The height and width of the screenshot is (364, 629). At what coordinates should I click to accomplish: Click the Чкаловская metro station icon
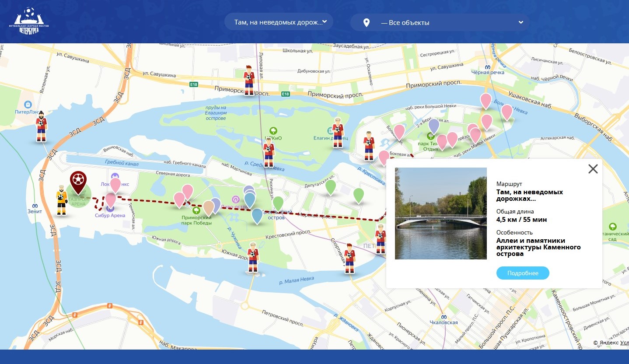coord(444,317)
